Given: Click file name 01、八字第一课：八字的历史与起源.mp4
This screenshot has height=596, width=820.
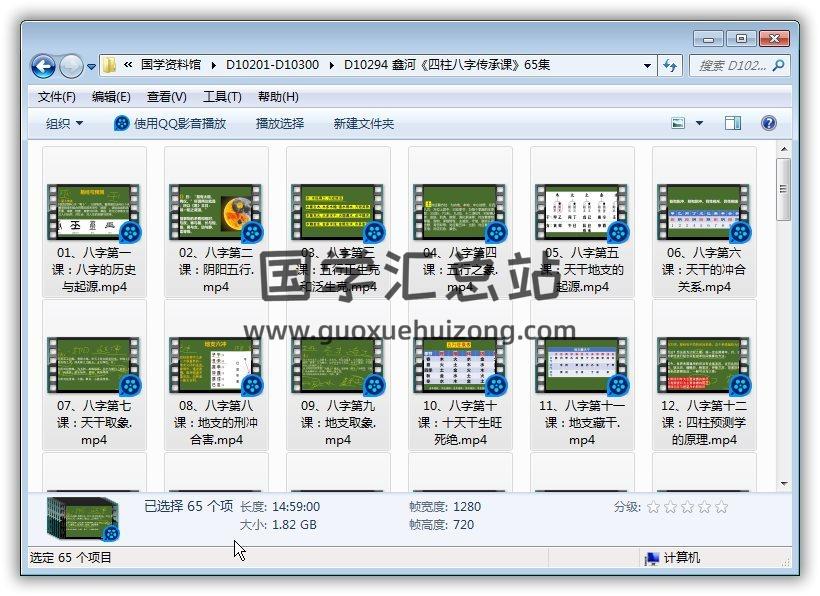Looking at the screenshot, I should pyautogui.click(x=94, y=270).
